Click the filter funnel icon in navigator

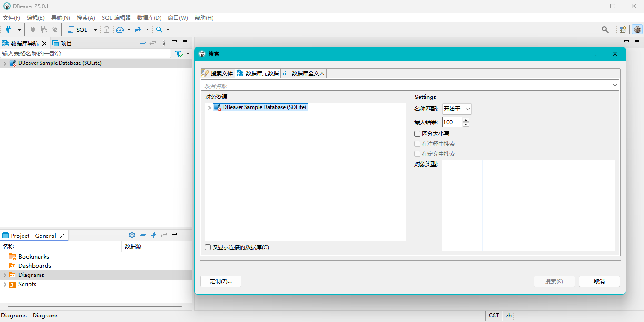[179, 54]
